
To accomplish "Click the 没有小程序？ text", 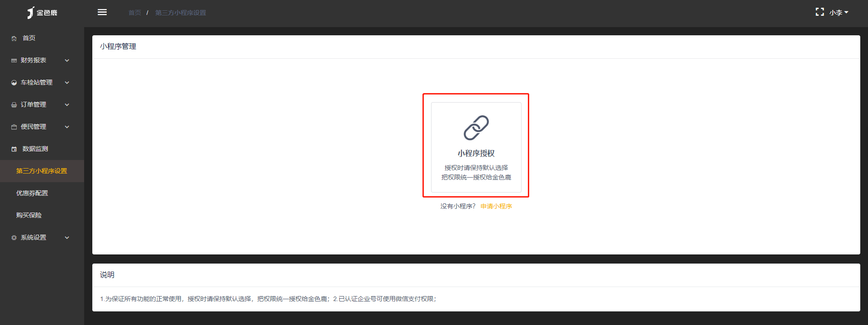I will coord(458,206).
